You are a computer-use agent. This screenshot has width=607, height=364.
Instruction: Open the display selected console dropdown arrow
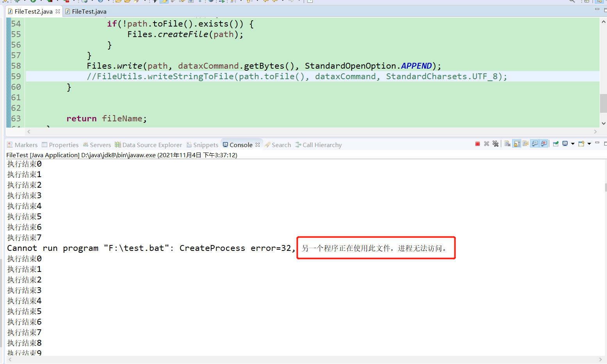click(573, 144)
